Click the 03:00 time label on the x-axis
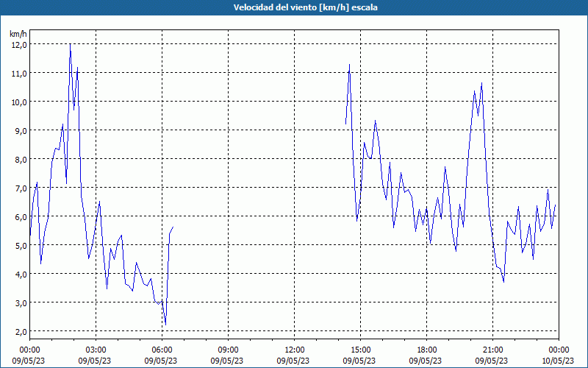This screenshot has height=368, width=588. click(96, 350)
